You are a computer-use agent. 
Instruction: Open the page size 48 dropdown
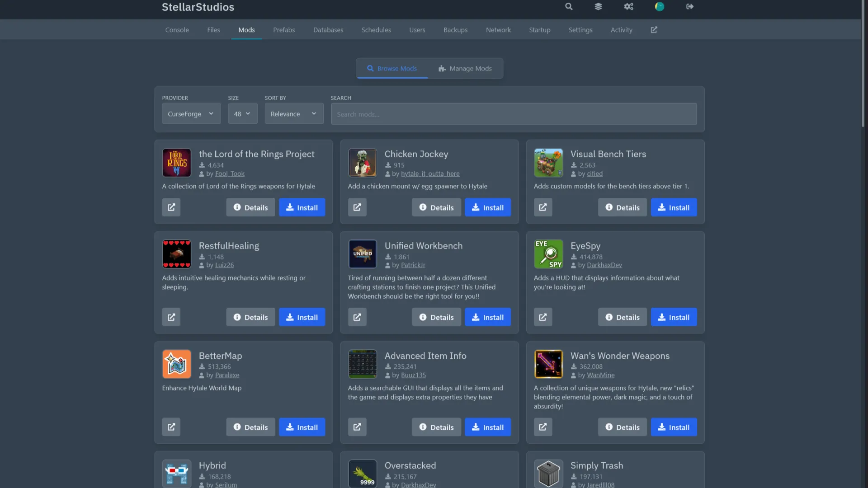(242, 114)
